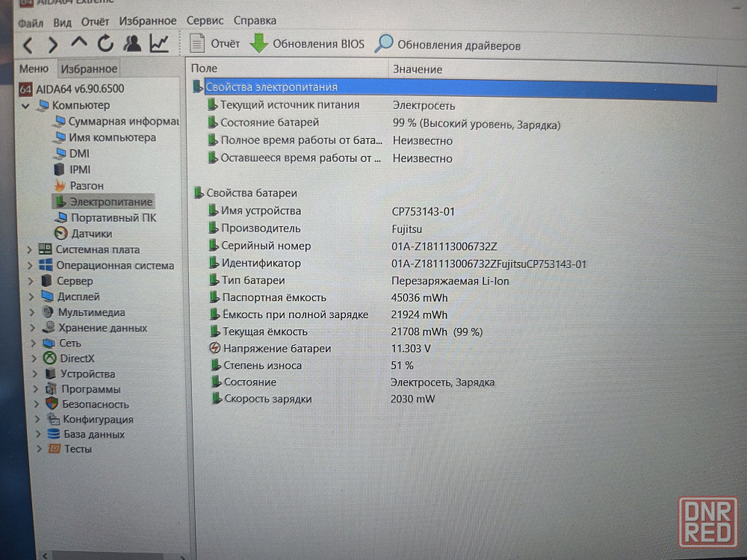Open the Отчёт report button
This screenshot has width=747, height=560.
(215, 44)
